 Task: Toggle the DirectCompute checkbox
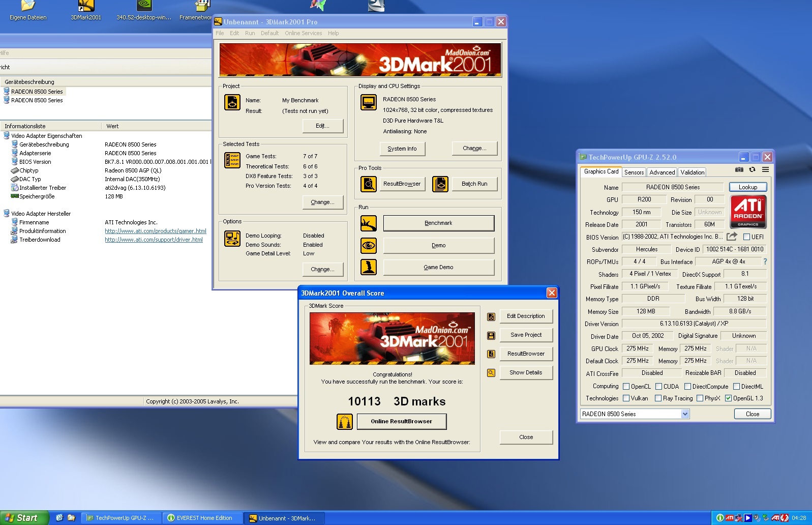click(687, 387)
